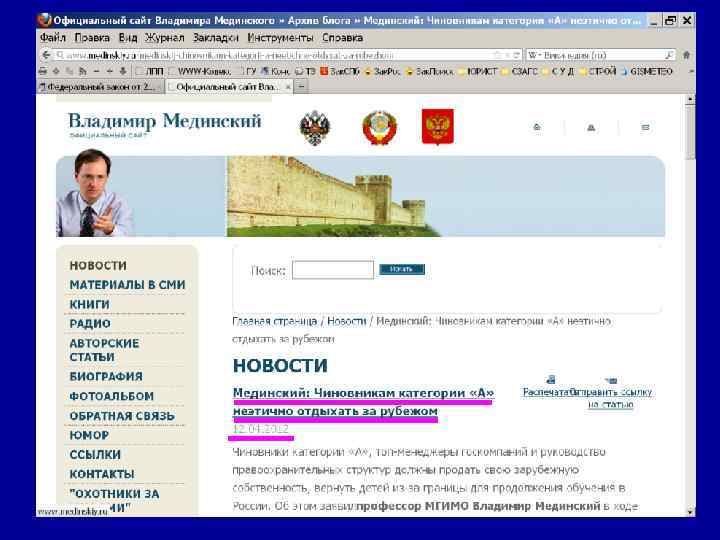Open the Журнал menu
The width and height of the screenshot is (720, 540).
click(165, 38)
